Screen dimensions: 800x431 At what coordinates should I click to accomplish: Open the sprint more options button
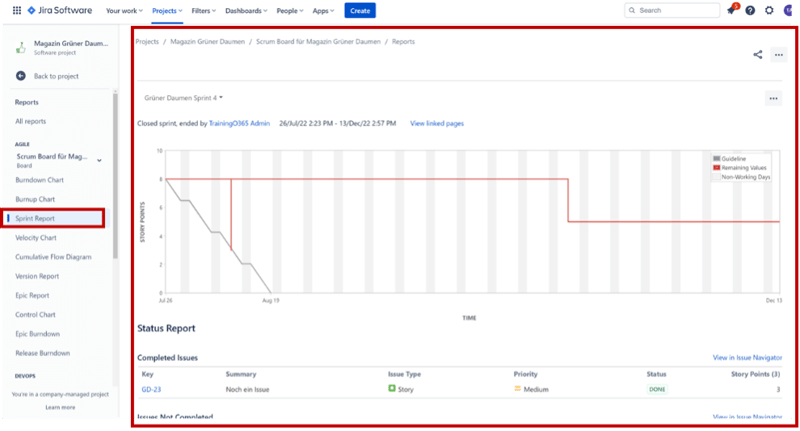tap(773, 98)
